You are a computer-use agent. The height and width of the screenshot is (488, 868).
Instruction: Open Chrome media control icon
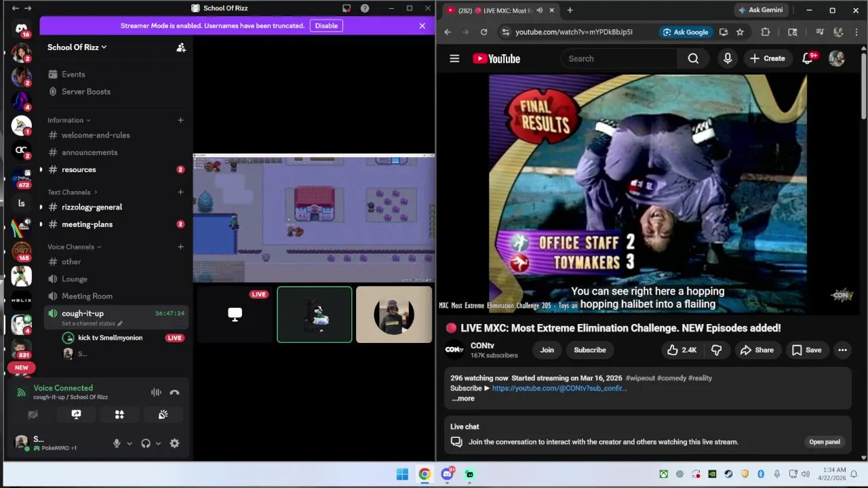click(x=820, y=32)
